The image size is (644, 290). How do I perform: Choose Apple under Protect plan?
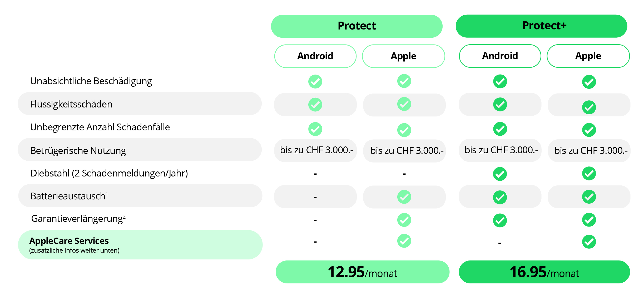coord(403,56)
